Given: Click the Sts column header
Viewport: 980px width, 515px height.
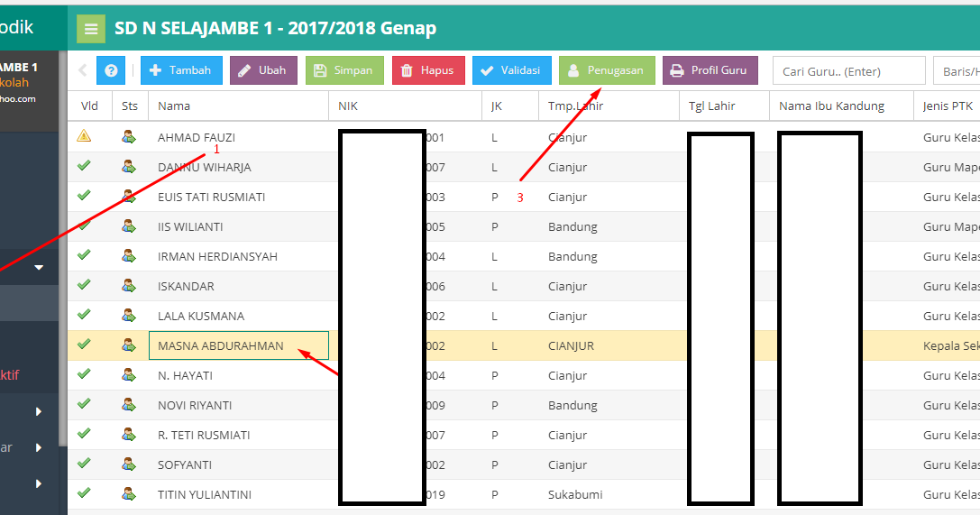Looking at the screenshot, I should pyautogui.click(x=130, y=106).
